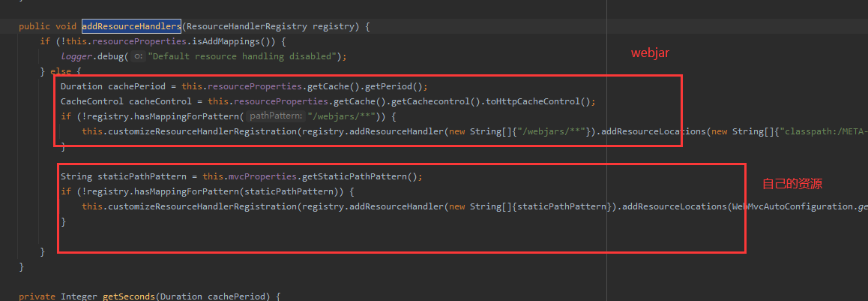The width and height of the screenshot is (868, 301).
Task: Click the ResourceHandlerRegistry parameter type
Action: click(x=248, y=26)
